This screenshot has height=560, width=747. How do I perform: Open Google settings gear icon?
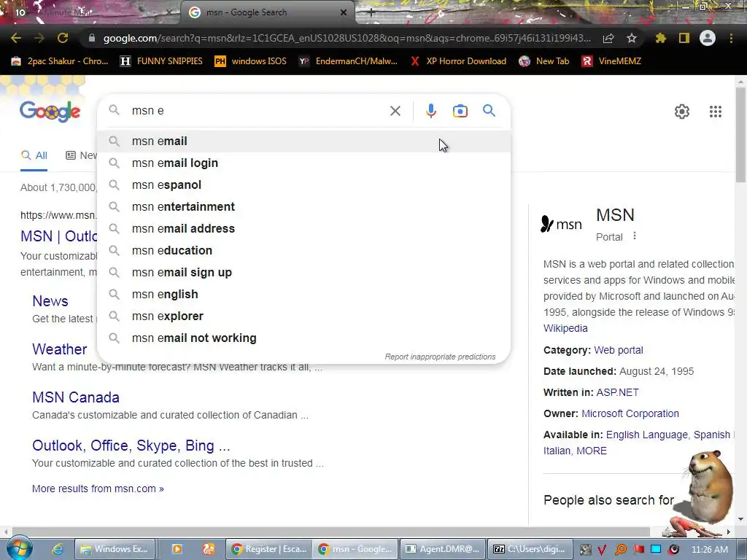pos(682,112)
